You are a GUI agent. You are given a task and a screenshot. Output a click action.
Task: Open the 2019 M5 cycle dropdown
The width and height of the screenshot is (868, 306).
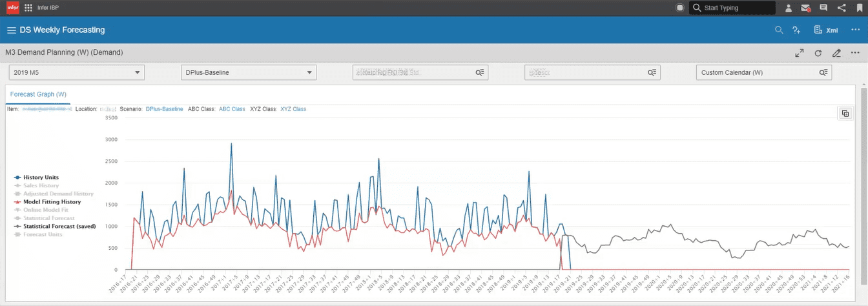[76, 72]
